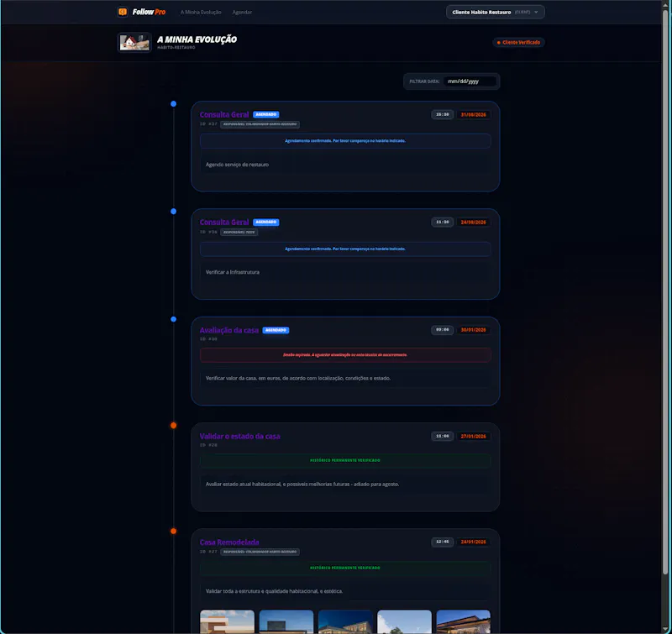Click the Responsável tag in the Casa Remodelada card
The height and width of the screenshot is (634, 672).
260,552
